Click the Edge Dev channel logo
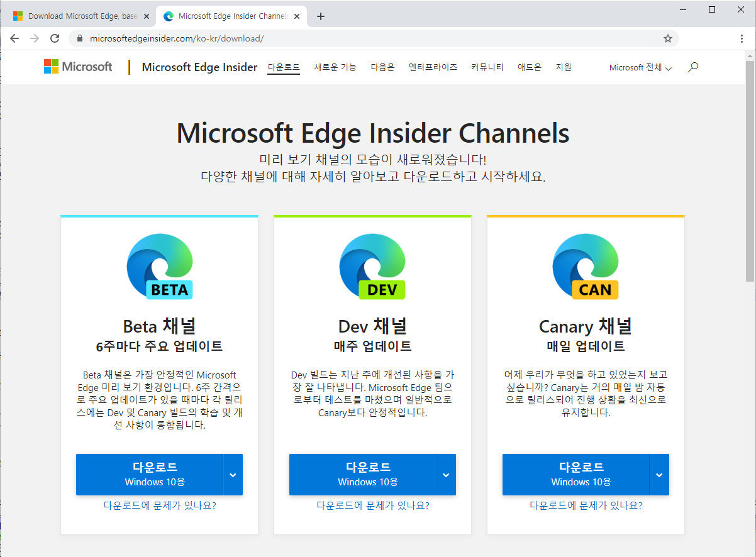This screenshot has height=557, width=756. [372, 267]
